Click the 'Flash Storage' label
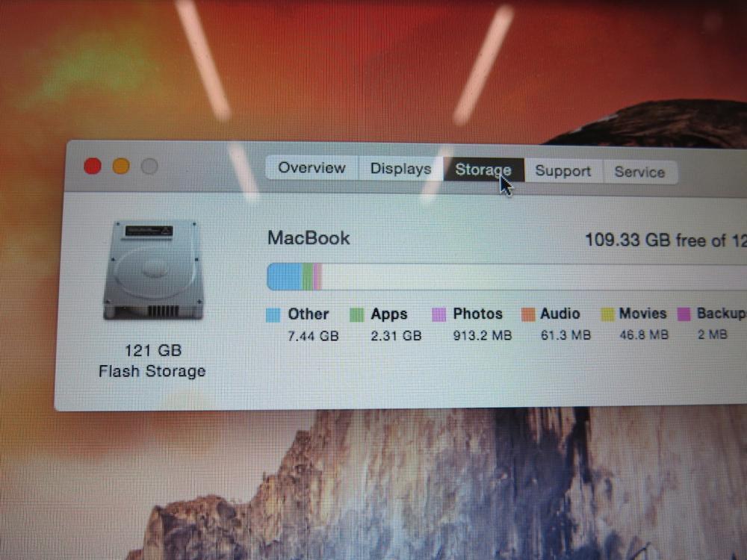This screenshot has height=560, width=747. point(152,371)
